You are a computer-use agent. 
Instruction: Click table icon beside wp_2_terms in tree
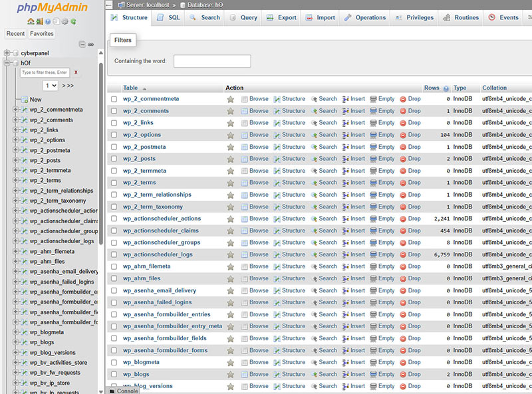(24, 180)
